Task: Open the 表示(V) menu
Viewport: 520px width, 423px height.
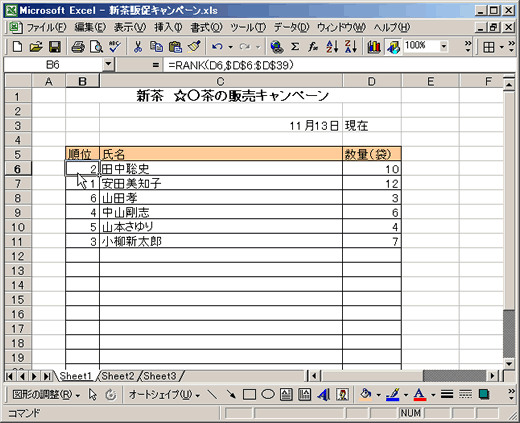Action: (x=130, y=27)
